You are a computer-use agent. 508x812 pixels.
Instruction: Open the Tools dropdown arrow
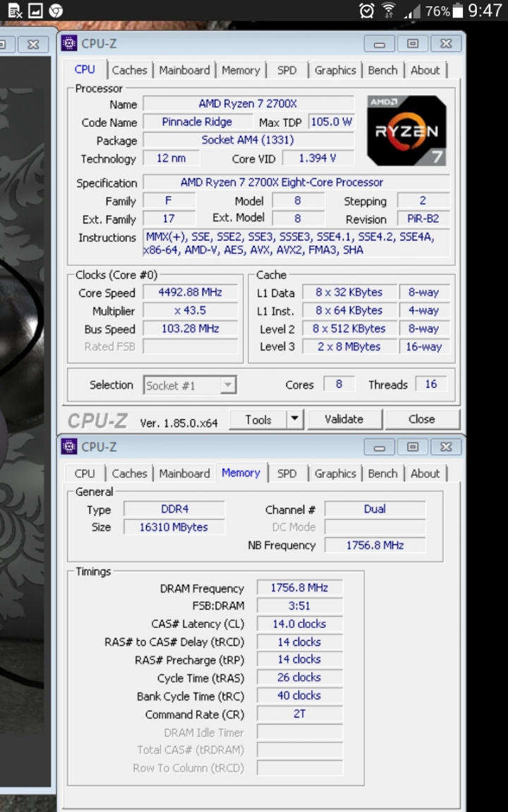click(294, 419)
